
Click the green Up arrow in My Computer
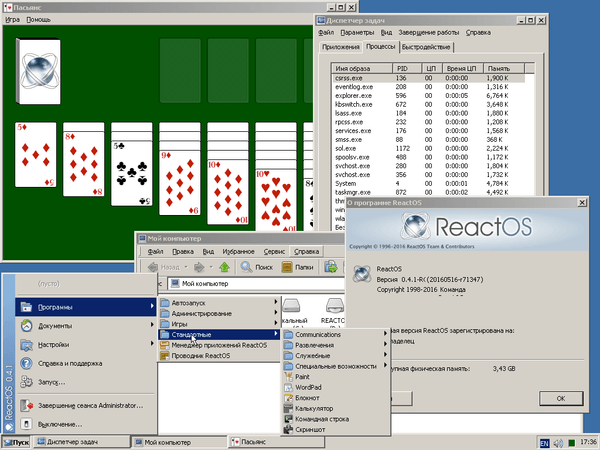coord(224,267)
